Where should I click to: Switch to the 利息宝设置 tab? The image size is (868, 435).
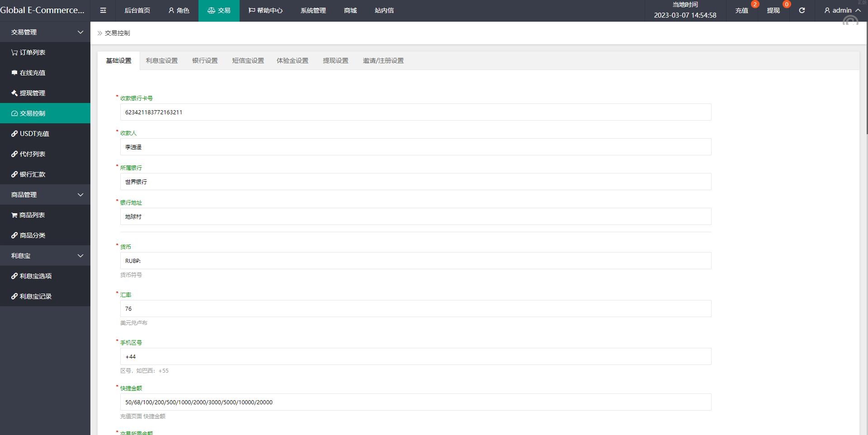pyautogui.click(x=161, y=61)
